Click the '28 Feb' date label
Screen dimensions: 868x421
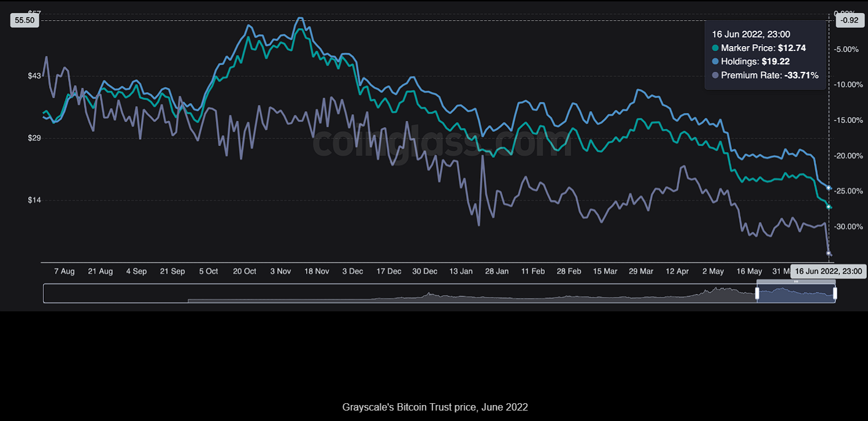click(x=569, y=271)
